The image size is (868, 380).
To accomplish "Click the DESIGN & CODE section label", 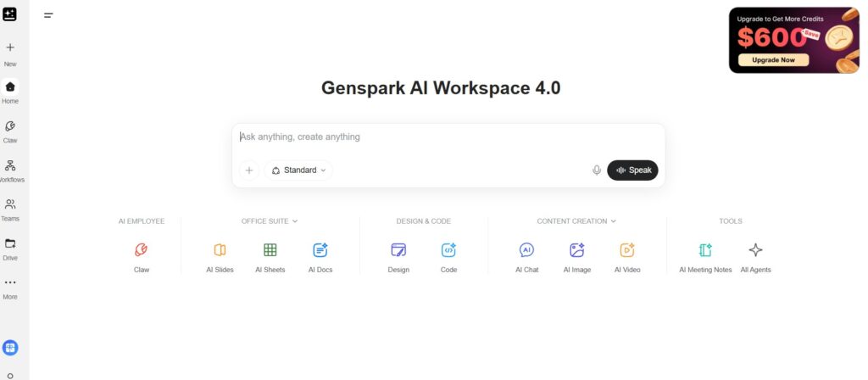I will click(x=424, y=221).
